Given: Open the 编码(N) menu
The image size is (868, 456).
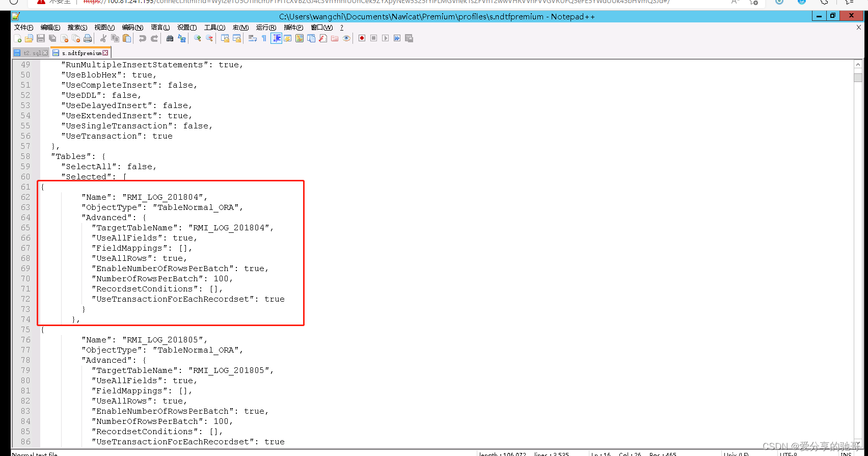Looking at the screenshot, I should point(132,27).
